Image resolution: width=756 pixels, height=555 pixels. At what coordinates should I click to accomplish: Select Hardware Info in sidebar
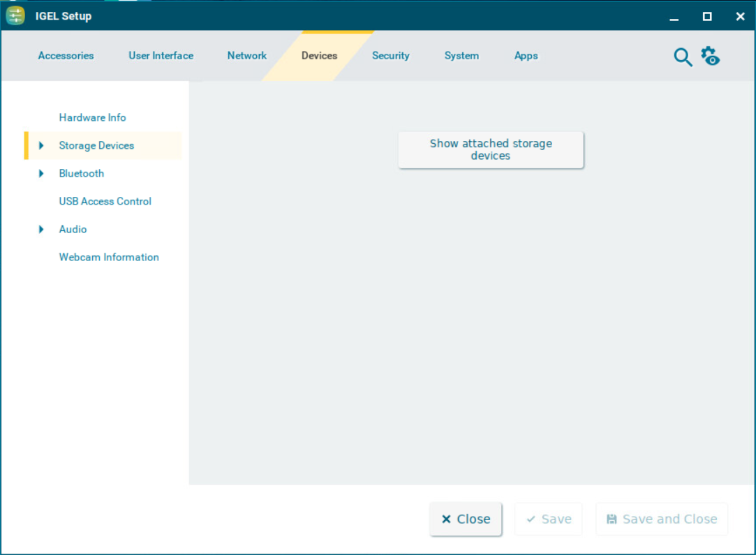[92, 118]
